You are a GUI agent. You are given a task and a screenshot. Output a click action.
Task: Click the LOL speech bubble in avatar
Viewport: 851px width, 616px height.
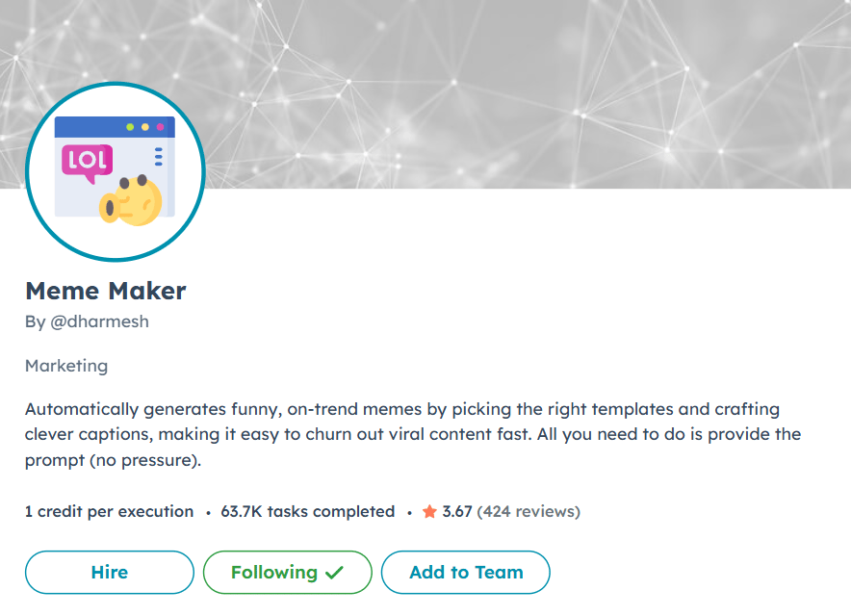(88, 163)
